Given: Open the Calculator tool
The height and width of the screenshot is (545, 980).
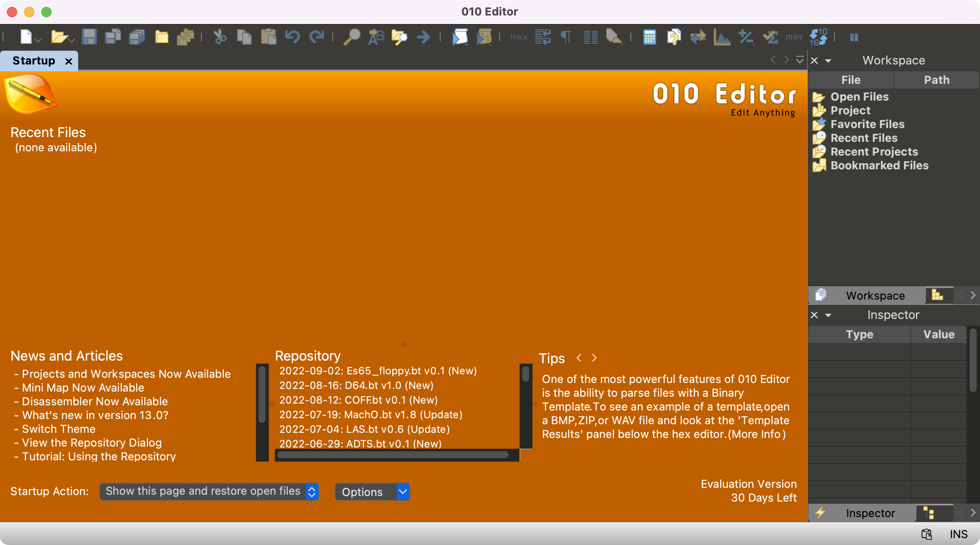Looking at the screenshot, I should coord(649,37).
